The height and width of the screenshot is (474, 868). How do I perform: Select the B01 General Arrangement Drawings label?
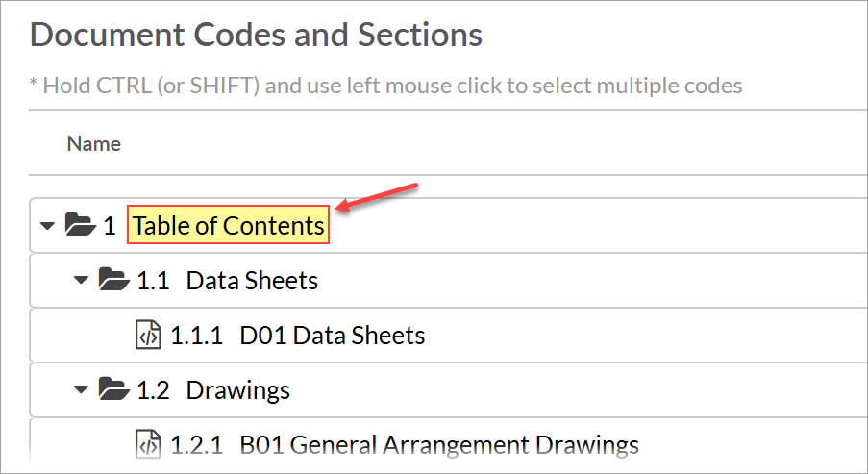[x=439, y=445]
